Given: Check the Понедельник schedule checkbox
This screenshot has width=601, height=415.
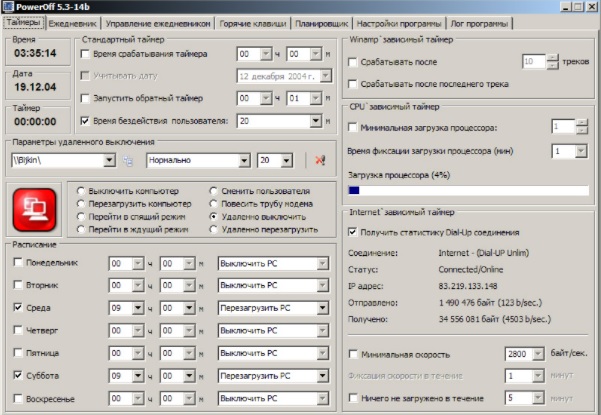Looking at the screenshot, I should (x=18, y=262).
